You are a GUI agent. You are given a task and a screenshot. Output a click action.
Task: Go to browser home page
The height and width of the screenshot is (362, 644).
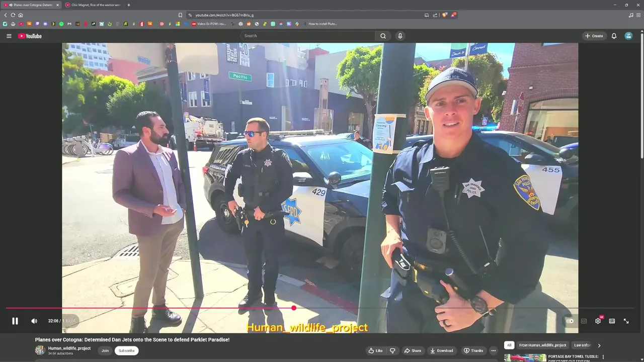(x=21, y=15)
